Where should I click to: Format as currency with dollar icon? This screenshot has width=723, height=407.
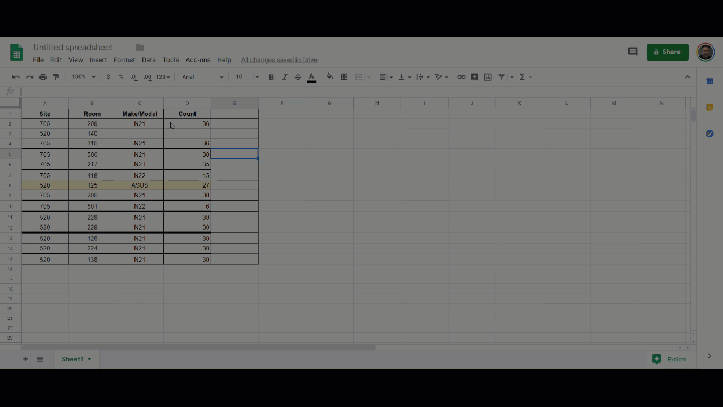point(108,77)
